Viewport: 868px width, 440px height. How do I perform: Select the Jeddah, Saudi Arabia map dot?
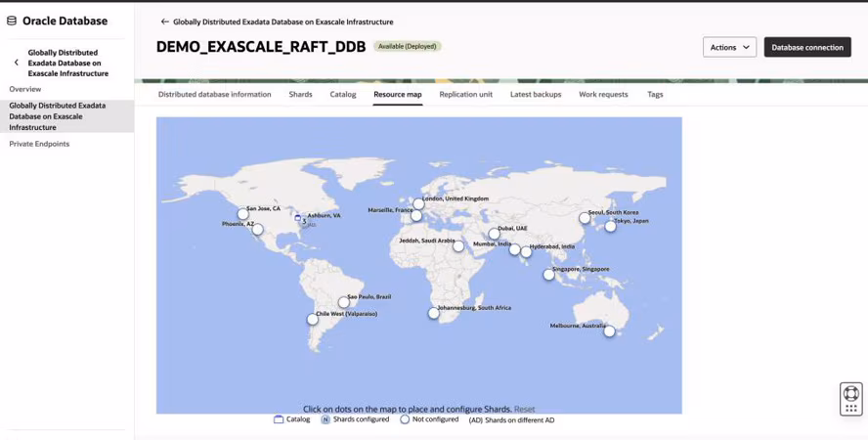[x=458, y=246]
